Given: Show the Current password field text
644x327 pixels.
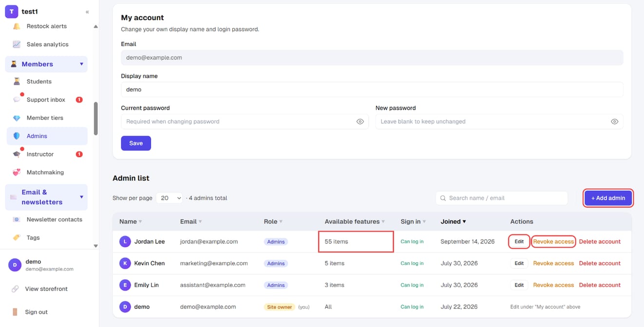Looking at the screenshot, I should coord(360,122).
